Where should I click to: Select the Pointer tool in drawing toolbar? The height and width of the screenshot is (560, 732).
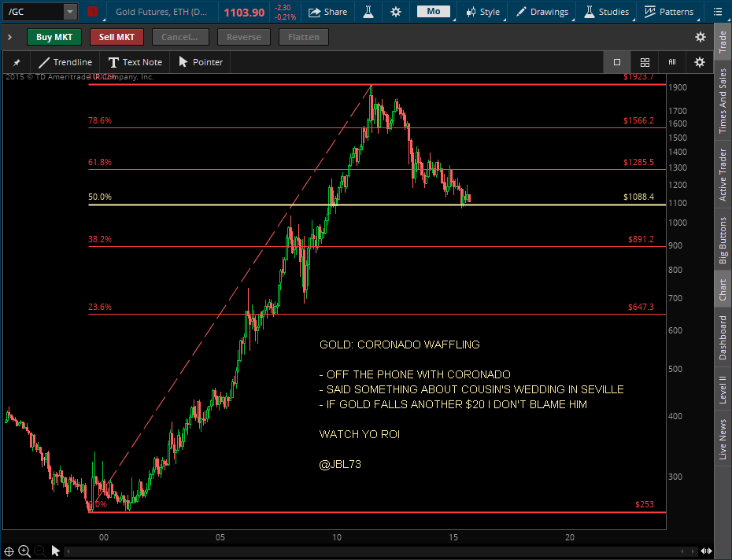[201, 62]
